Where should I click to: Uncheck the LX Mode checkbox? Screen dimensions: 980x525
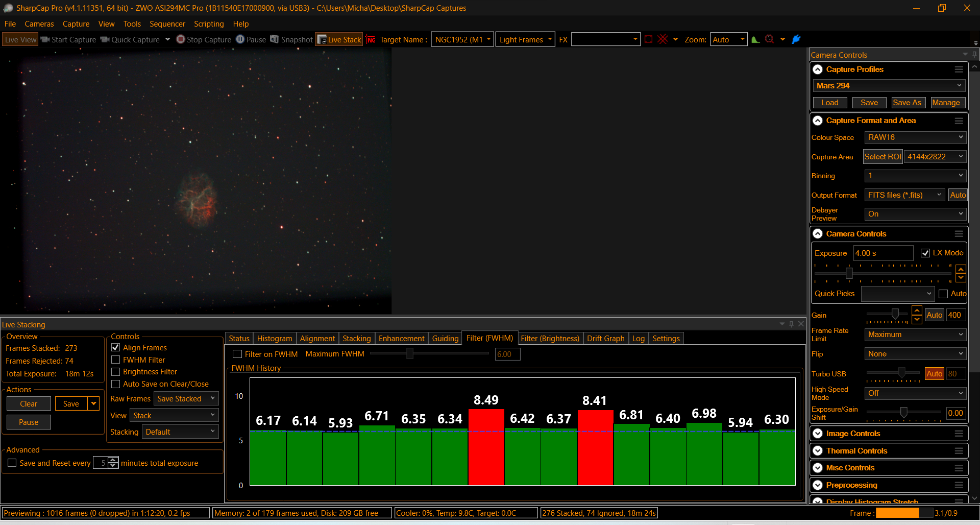tap(925, 253)
